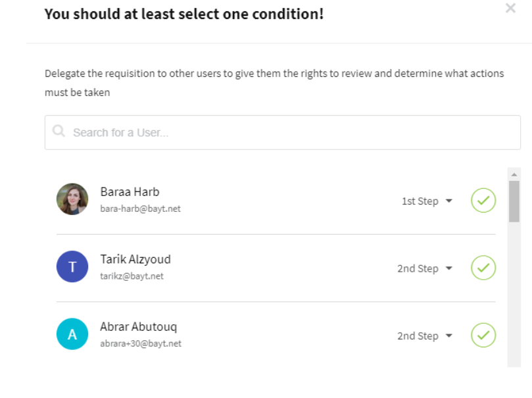Image resolution: width=532 pixels, height=398 pixels.
Task: Toggle the checkmark for Tarik Alzyoud
Action: coord(483,268)
